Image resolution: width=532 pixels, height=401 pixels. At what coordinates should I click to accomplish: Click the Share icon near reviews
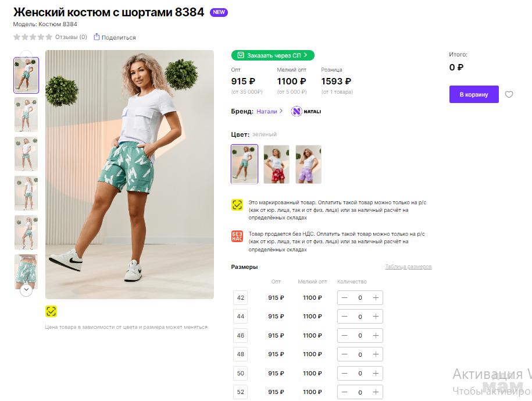click(97, 37)
